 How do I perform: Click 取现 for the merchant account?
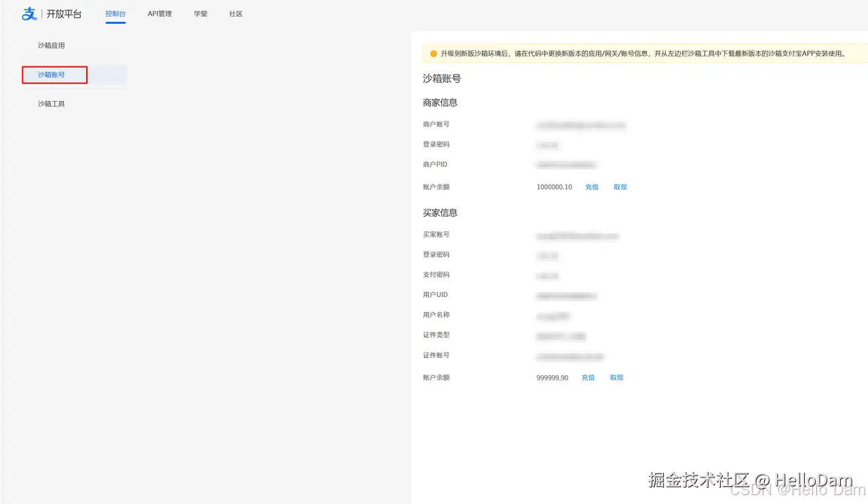(x=619, y=187)
